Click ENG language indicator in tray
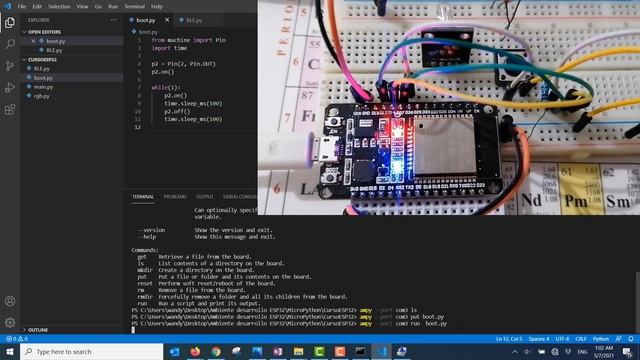The height and width of the screenshot is (360, 640). [582, 351]
